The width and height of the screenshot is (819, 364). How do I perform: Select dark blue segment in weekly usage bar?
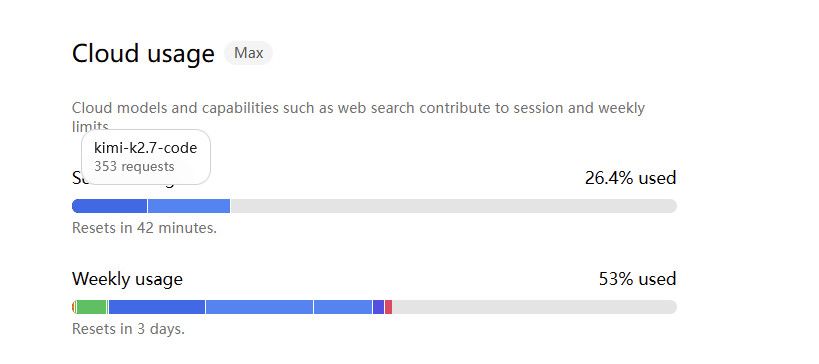pyautogui.click(x=157, y=307)
